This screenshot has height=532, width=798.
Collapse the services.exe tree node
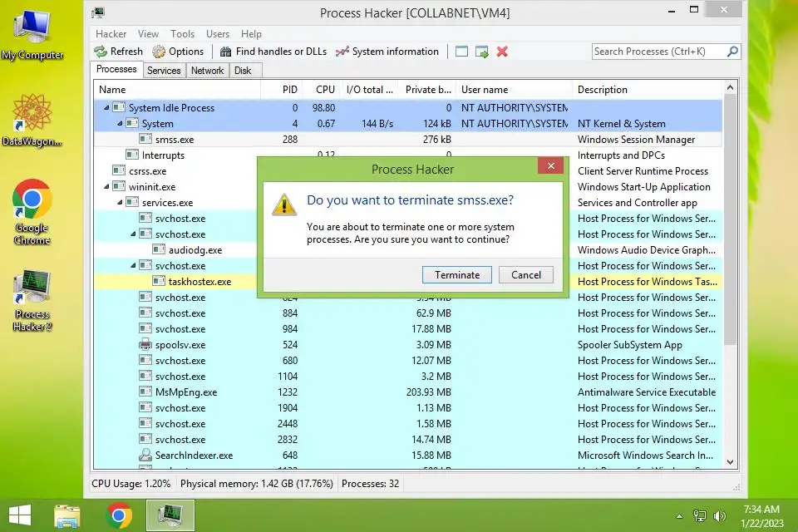click(120, 202)
